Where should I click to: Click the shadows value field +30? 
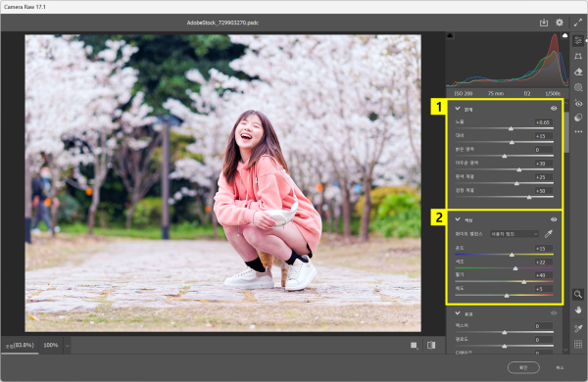pyautogui.click(x=543, y=164)
